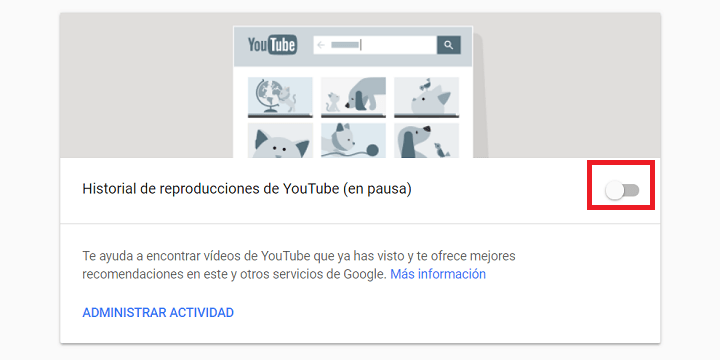Screen dimensions: 720x360
Task: Click the 'Te ayuda a encontrar vídeos' description
Action: click(299, 265)
